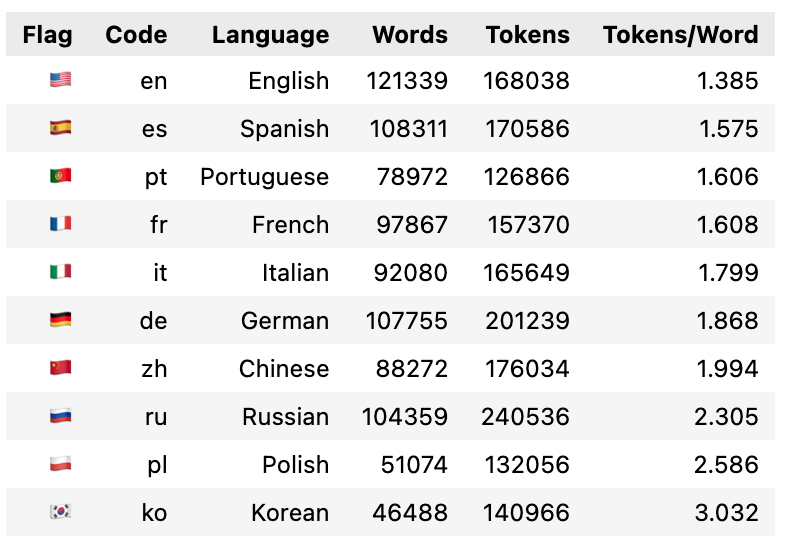Viewport: 786px width, 542px height.
Task: Click the Code column header
Action: pyautogui.click(x=136, y=35)
